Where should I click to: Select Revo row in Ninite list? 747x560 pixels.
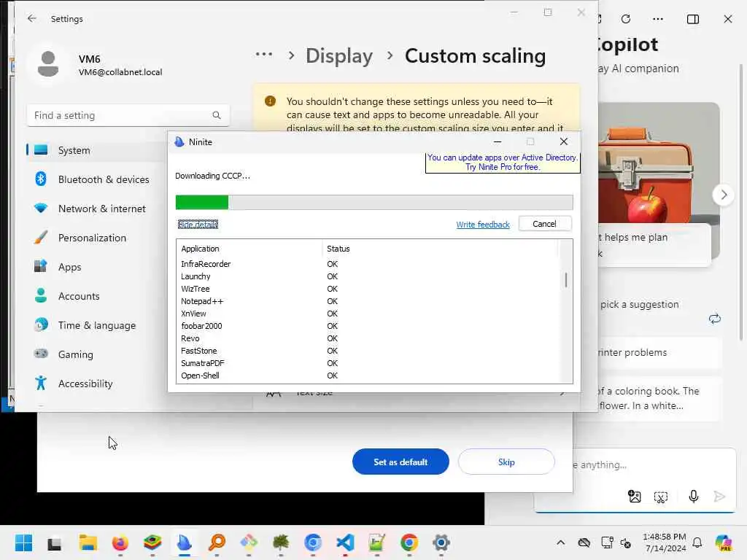(x=367, y=338)
